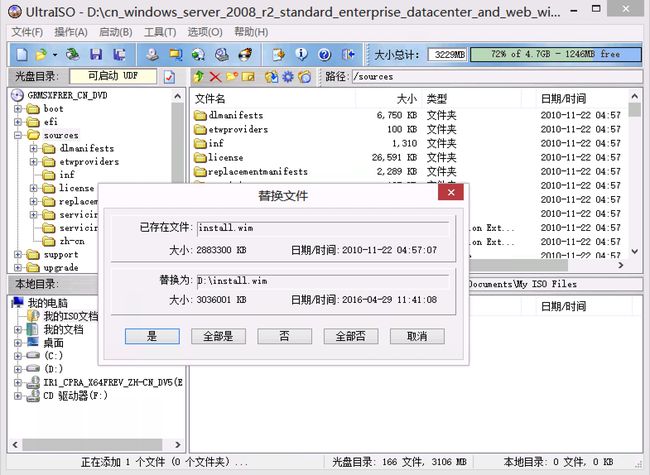This screenshot has width=650, height=475.
Task: Expand the upgrade folder node
Action: pyautogui.click(x=18, y=268)
